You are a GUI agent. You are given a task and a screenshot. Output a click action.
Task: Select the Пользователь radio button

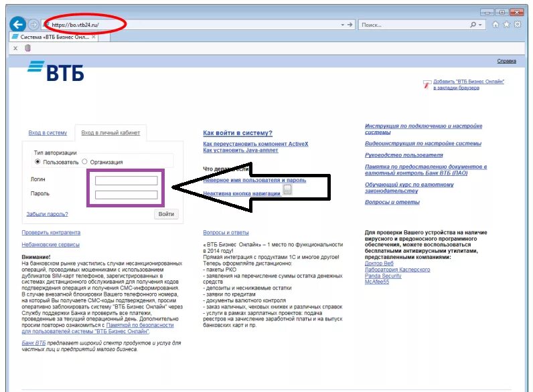(x=37, y=162)
